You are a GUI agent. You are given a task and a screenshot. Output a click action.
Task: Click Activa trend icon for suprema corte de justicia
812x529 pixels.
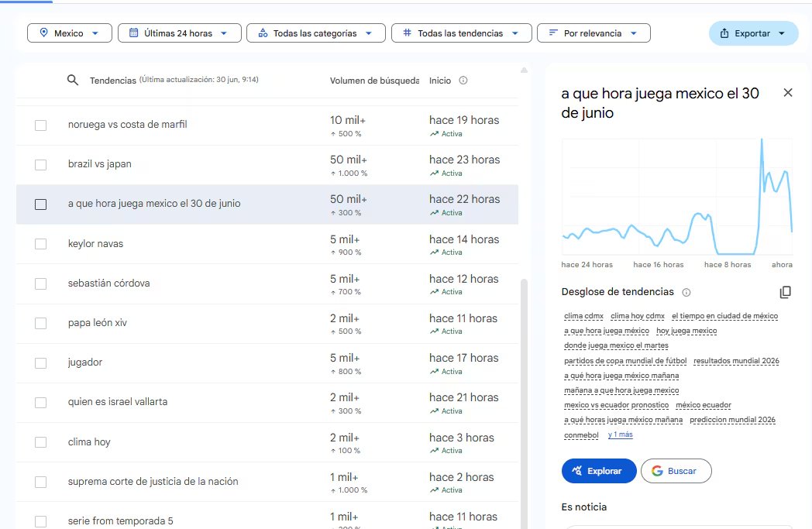point(434,489)
